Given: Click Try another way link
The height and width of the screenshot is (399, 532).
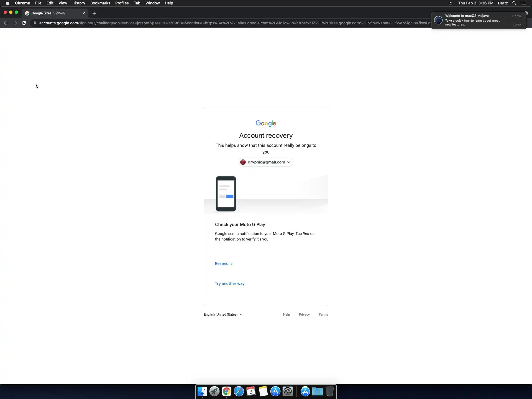Looking at the screenshot, I should (x=230, y=283).
